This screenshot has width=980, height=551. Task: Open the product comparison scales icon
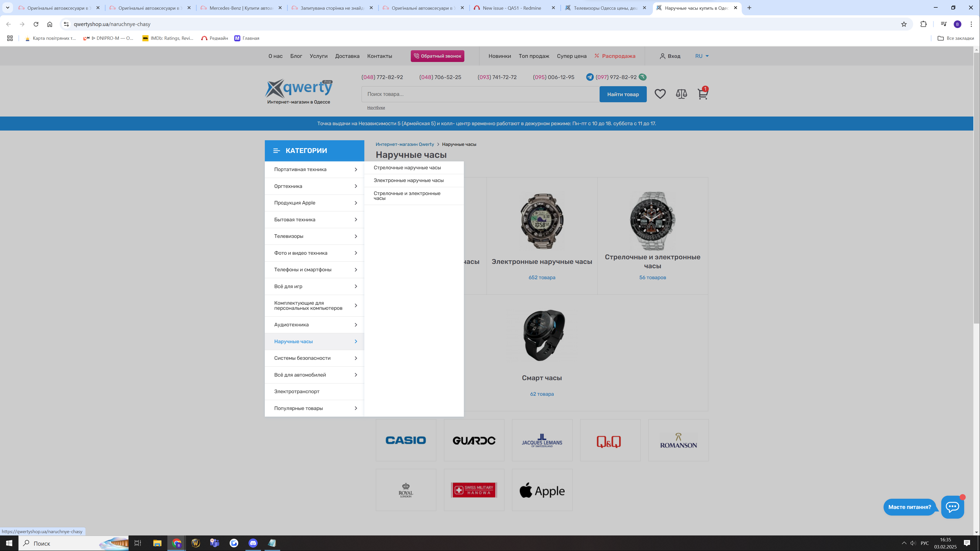[681, 94]
